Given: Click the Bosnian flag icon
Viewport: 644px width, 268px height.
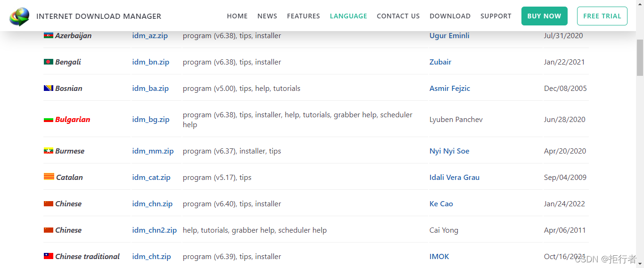Looking at the screenshot, I should pyautogui.click(x=49, y=88).
